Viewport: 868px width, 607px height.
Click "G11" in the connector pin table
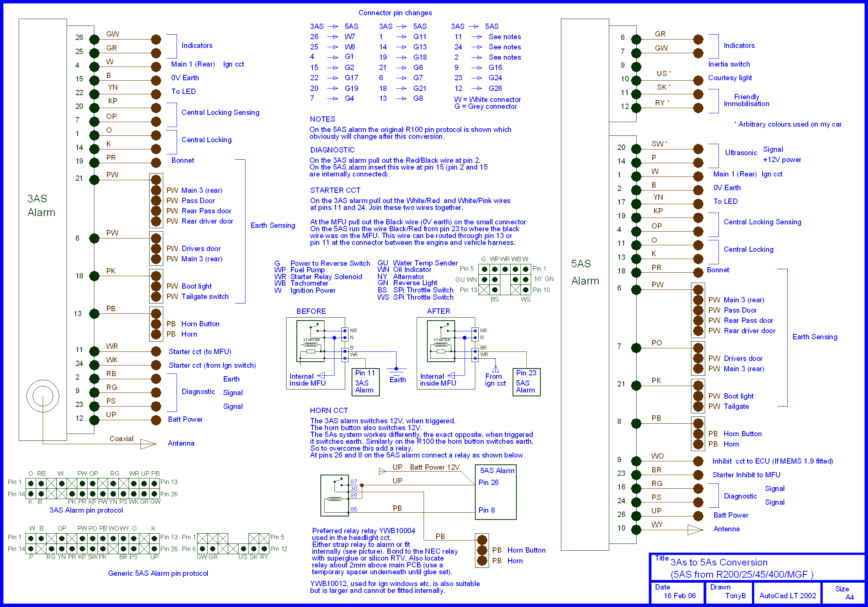coord(420,37)
